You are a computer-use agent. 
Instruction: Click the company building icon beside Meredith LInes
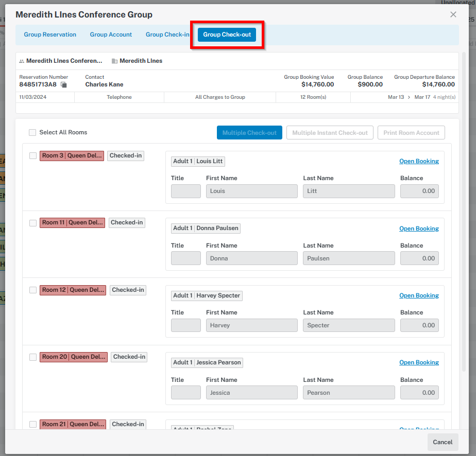point(114,61)
